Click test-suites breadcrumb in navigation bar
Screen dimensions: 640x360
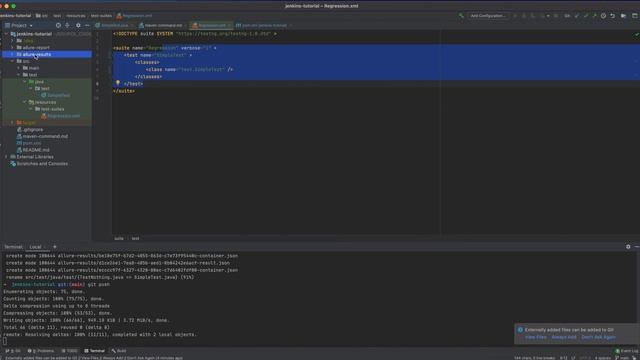coord(101,16)
